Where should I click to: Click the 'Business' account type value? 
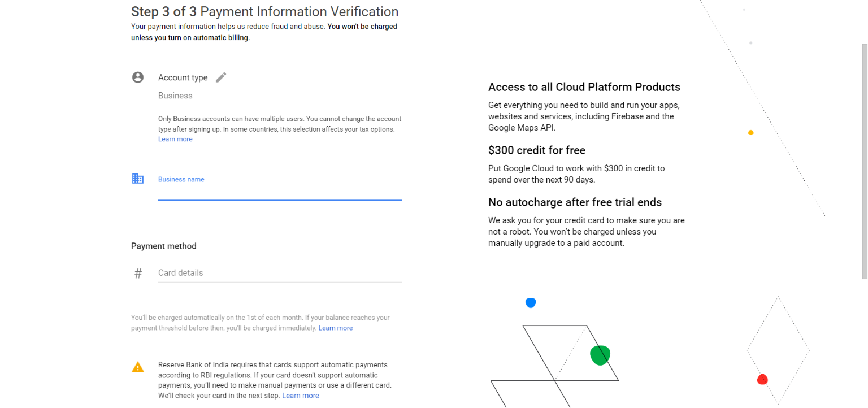point(175,96)
